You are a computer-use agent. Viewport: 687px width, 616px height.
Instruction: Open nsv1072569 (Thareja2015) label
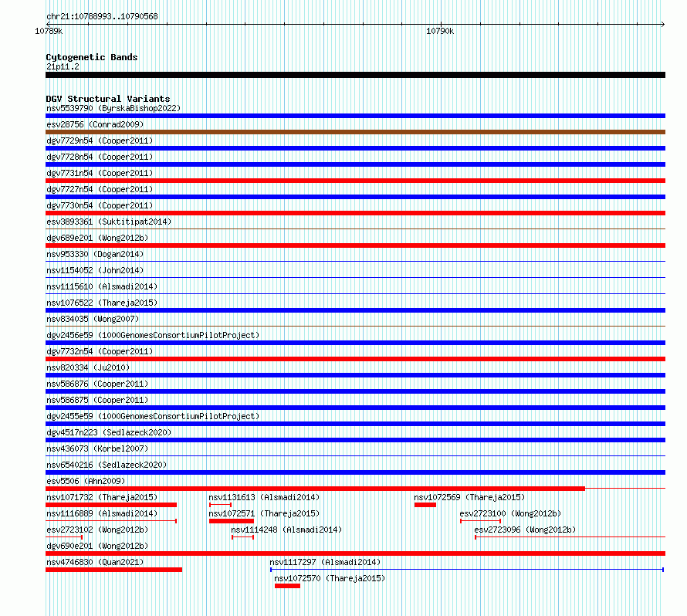click(x=469, y=497)
